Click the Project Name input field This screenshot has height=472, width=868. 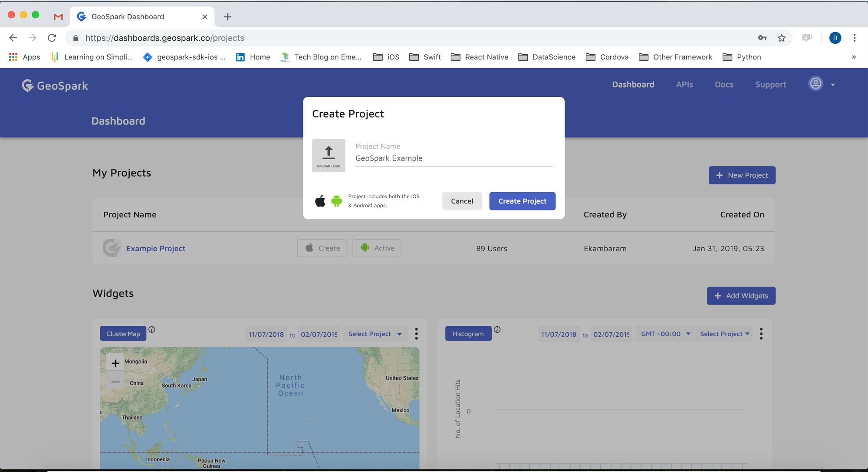click(x=454, y=158)
